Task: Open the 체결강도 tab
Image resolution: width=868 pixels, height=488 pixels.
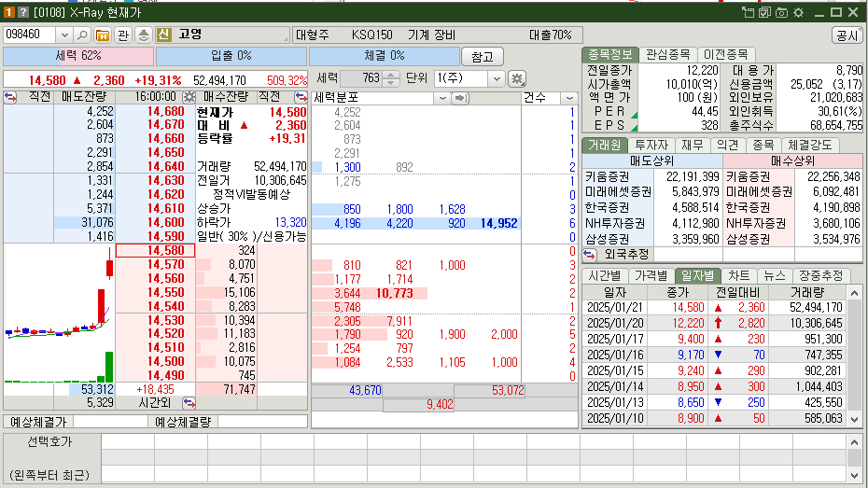Action: (x=810, y=145)
